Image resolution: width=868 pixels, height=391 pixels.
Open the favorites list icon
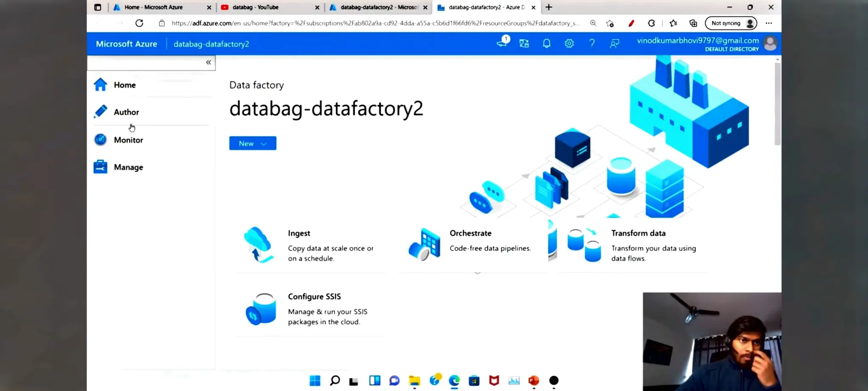tap(673, 23)
